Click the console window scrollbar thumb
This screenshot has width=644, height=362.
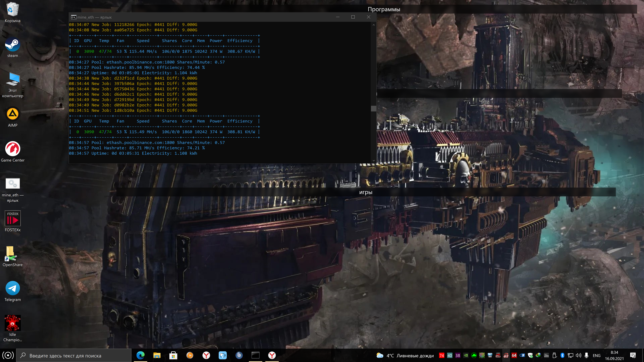pos(373,108)
